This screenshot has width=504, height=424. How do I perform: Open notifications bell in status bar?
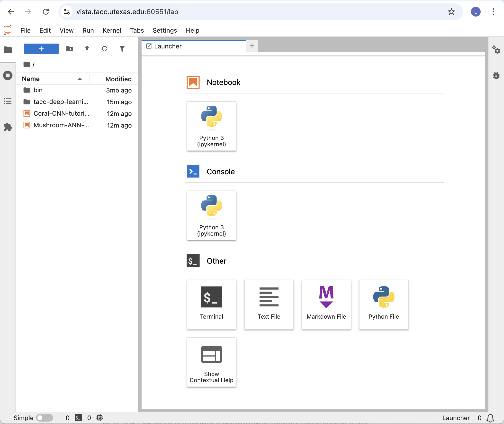490,418
